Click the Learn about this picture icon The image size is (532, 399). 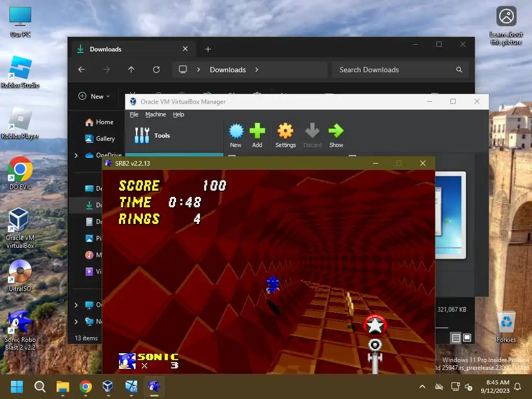coord(506,26)
